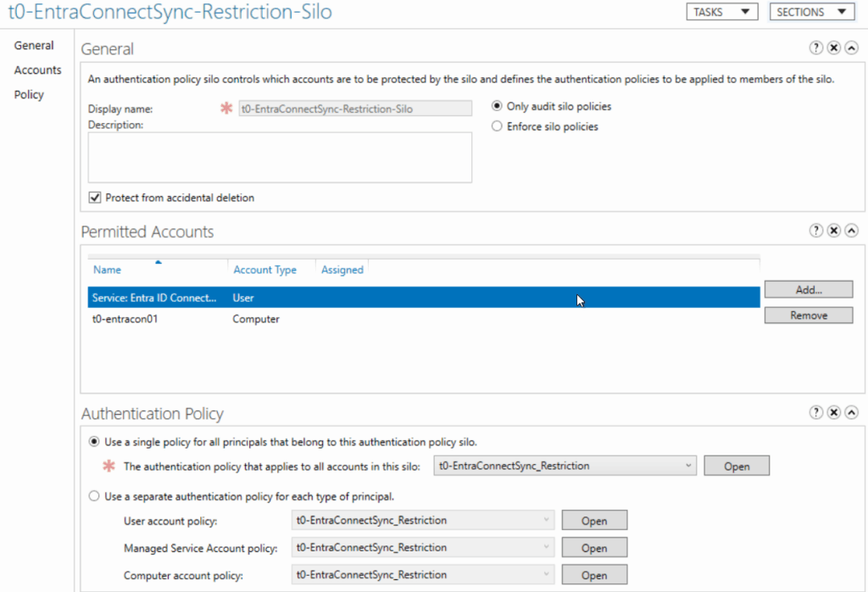This screenshot has height=592, width=868.
Task: Open the TASKS dropdown menu
Action: pos(721,12)
